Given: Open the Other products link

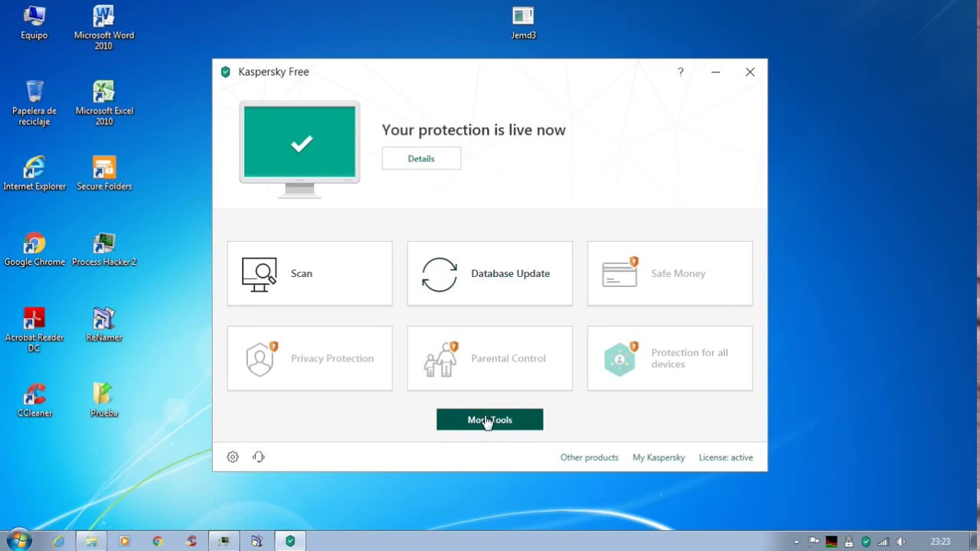Looking at the screenshot, I should click(590, 458).
